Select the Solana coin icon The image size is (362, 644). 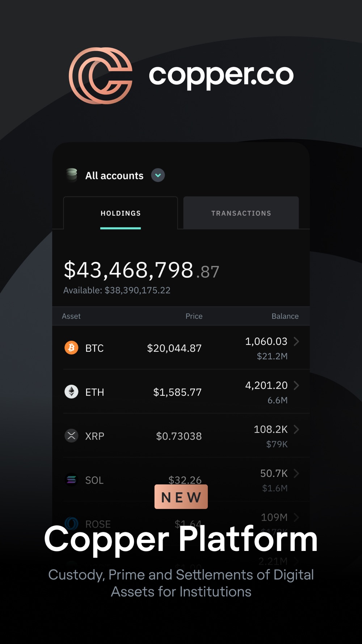point(71,480)
